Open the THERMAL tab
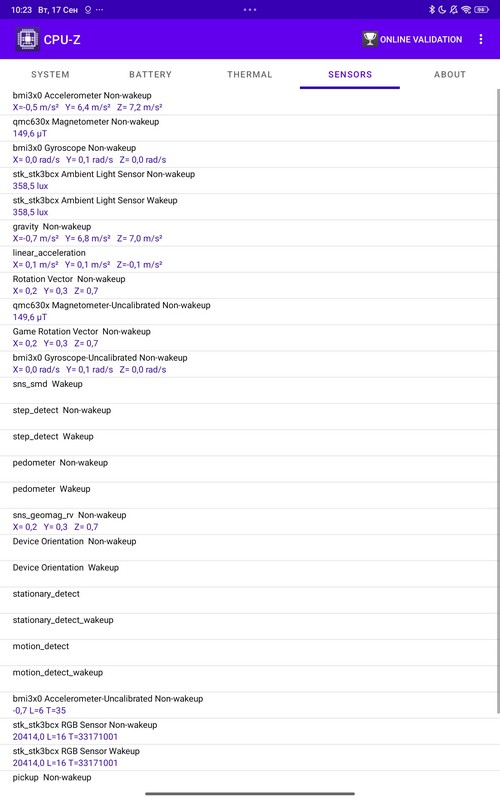 [250, 74]
